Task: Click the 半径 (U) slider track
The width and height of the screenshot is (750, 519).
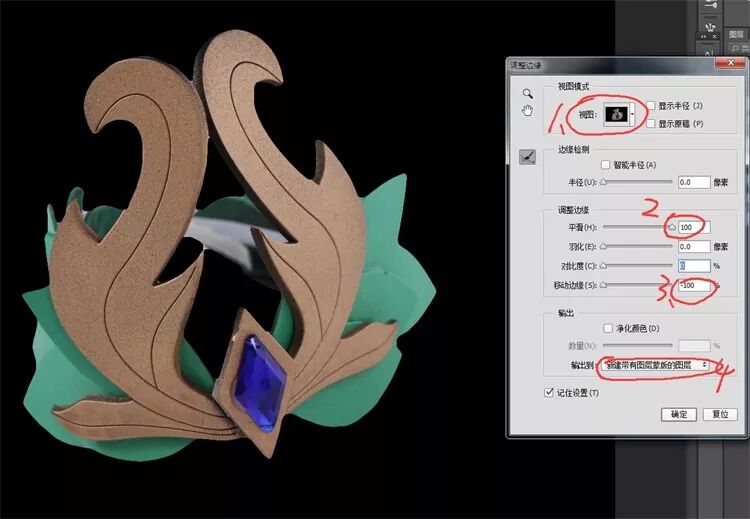Action: pos(638,182)
